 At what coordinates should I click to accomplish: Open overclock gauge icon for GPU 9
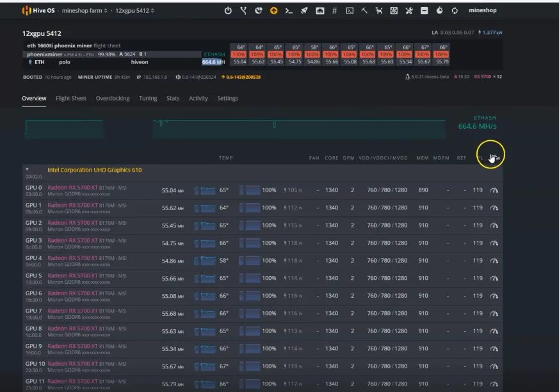click(494, 349)
